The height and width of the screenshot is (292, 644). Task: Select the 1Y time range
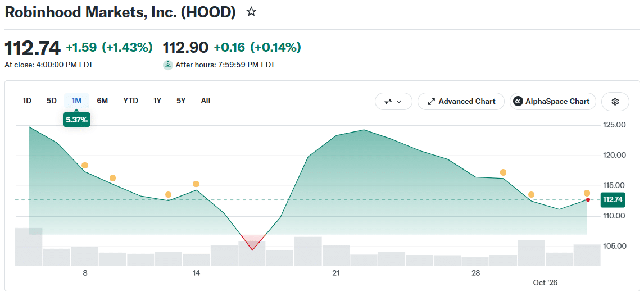(x=157, y=101)
